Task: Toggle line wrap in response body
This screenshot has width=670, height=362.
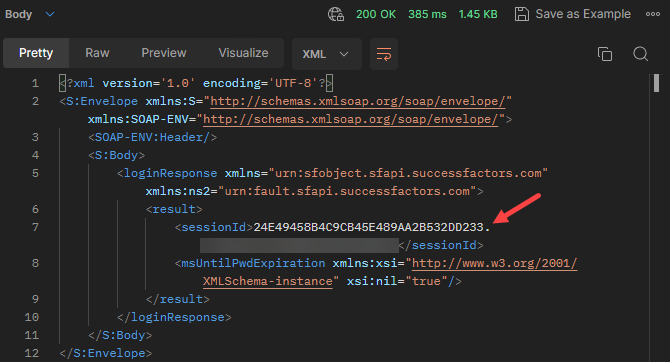Action: click(x=384, y=54)
